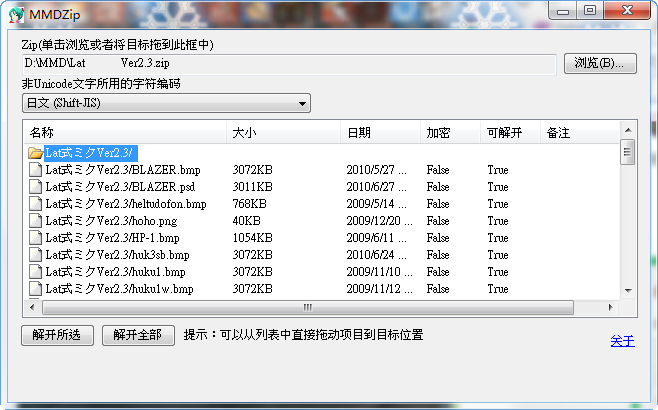The width and height of the screenshot is (658, 410).
Task: Click the horizontal scrollbar left arrow
Action: coord(32,308)
